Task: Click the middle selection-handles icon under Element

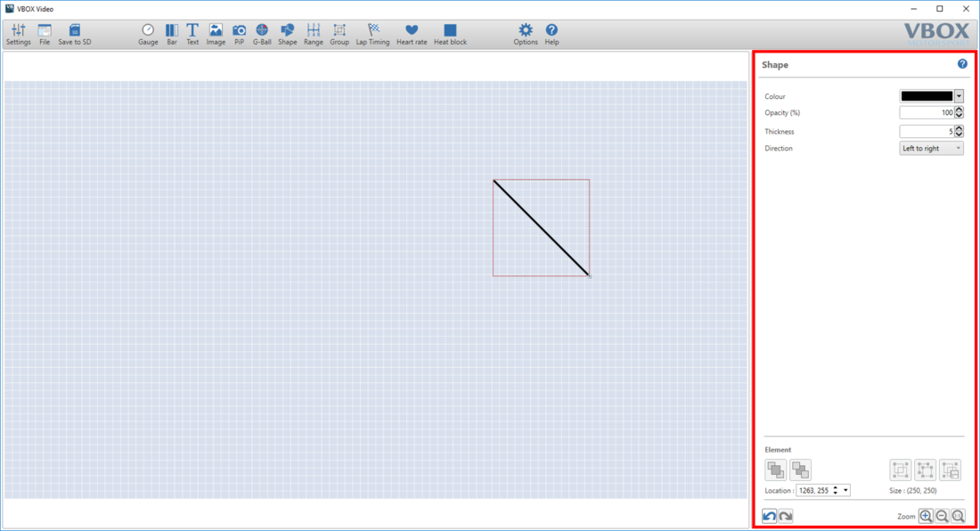Action: [925, 470]
